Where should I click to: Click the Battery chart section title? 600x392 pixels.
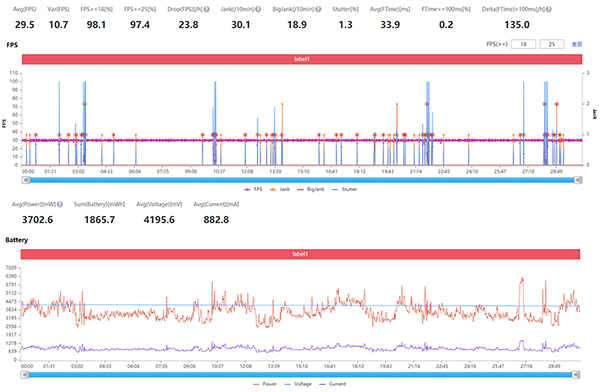tap(16, 240)
